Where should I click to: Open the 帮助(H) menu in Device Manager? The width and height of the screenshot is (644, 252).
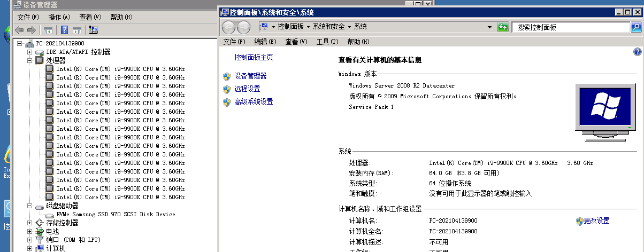[121, 17]
